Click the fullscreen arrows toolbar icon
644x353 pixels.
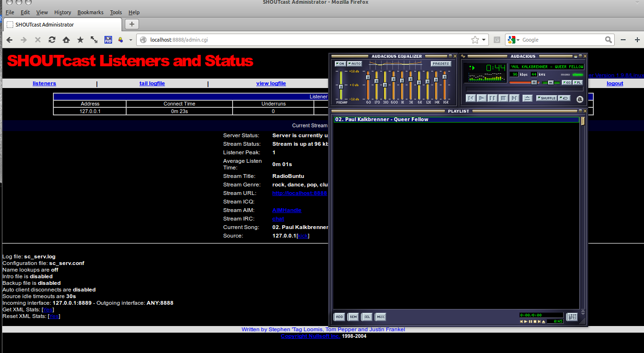[94, 40]
